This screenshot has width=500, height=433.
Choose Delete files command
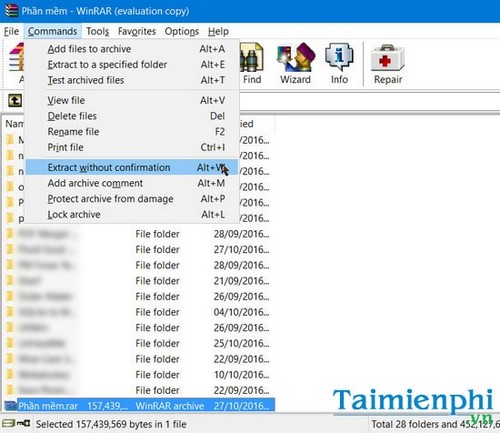132,116
